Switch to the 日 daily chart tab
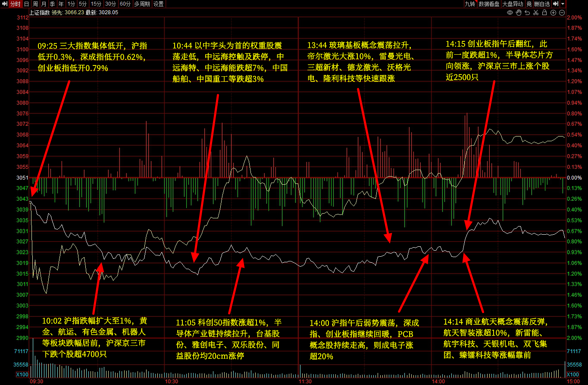588x385 pixels. [x=27, y=4]
